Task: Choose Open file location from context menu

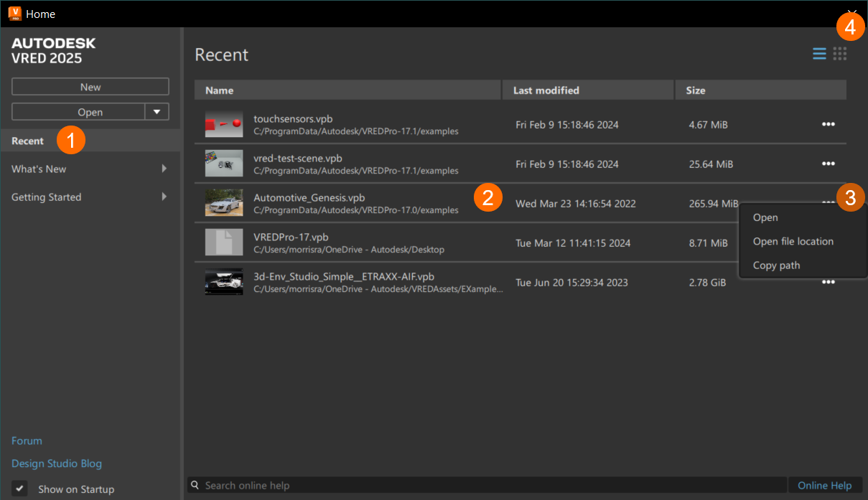Action: pos(793,241)
